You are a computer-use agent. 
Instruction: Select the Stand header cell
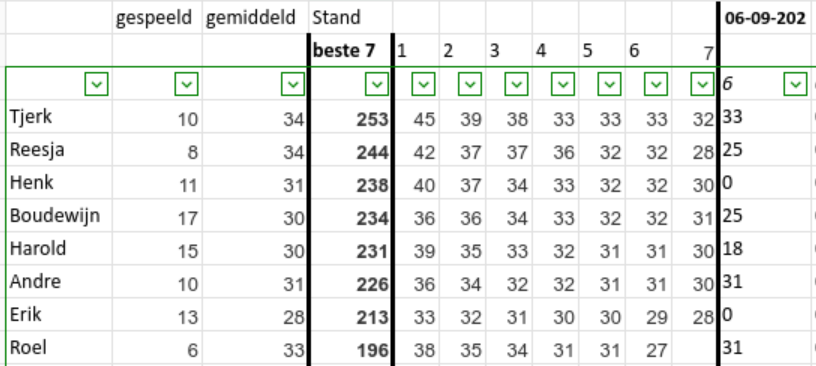pos(350,18)
